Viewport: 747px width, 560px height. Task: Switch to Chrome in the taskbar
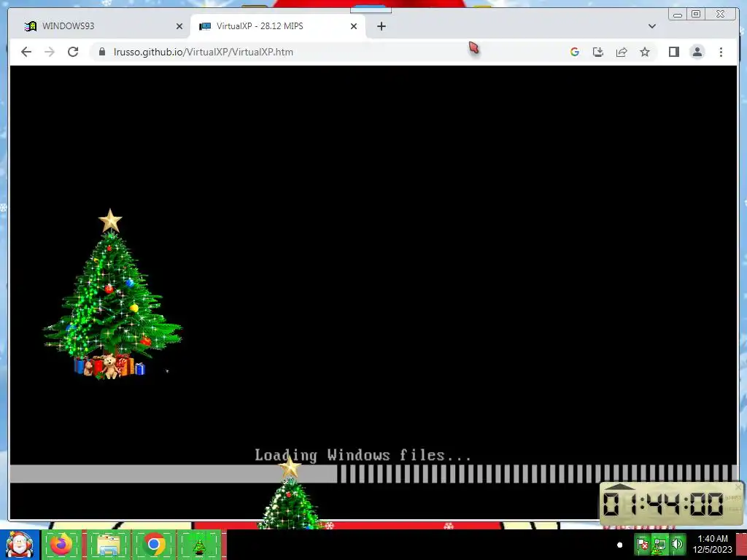(153, 545)
